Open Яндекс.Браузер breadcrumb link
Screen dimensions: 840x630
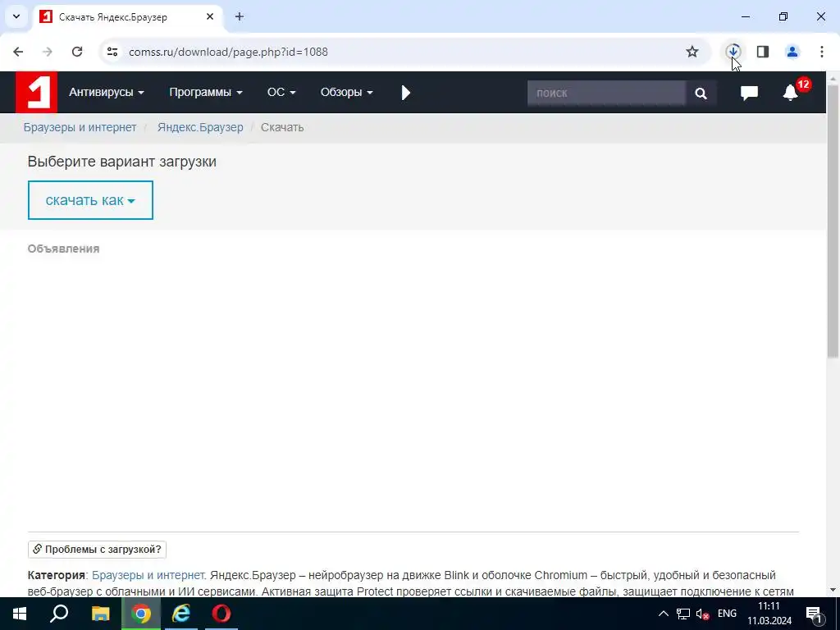tap(200, 127)
